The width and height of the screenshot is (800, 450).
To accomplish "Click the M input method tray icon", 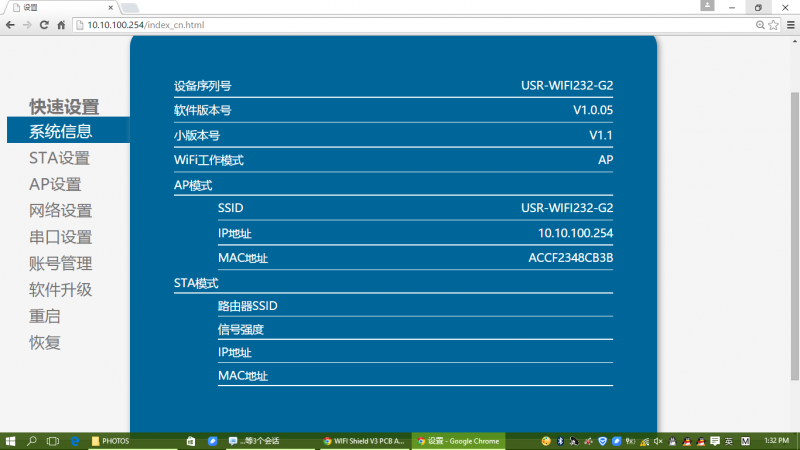I will click(x=745, y=441).
